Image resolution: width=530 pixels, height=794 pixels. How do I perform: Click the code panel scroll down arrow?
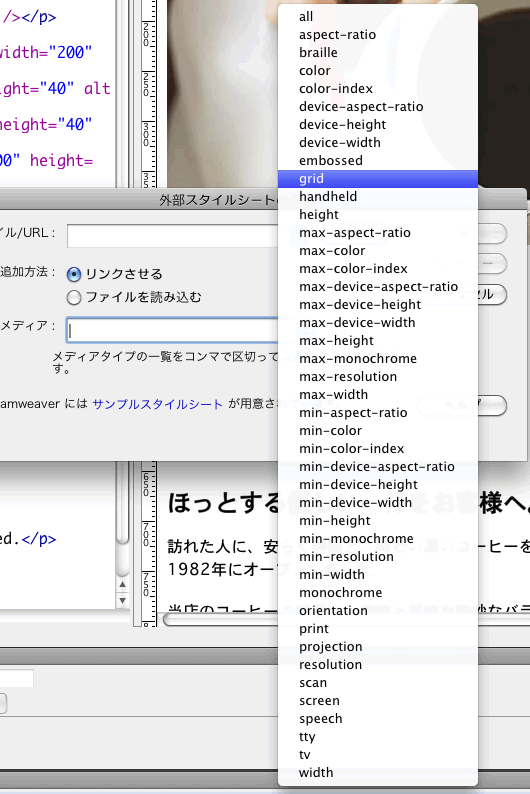(x=122, y=601)
